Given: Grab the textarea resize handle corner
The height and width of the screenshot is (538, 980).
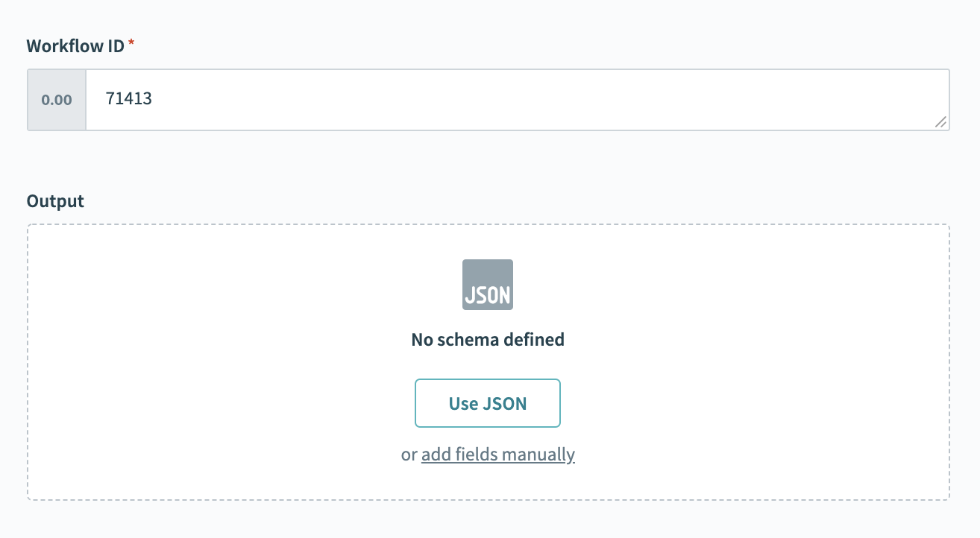Looking at the screenshot, I should 941,123.
